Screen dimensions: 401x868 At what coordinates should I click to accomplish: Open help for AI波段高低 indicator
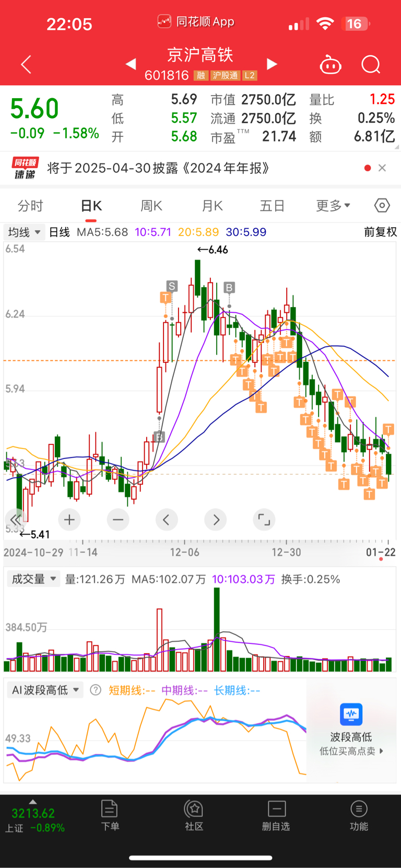[96, 690]
